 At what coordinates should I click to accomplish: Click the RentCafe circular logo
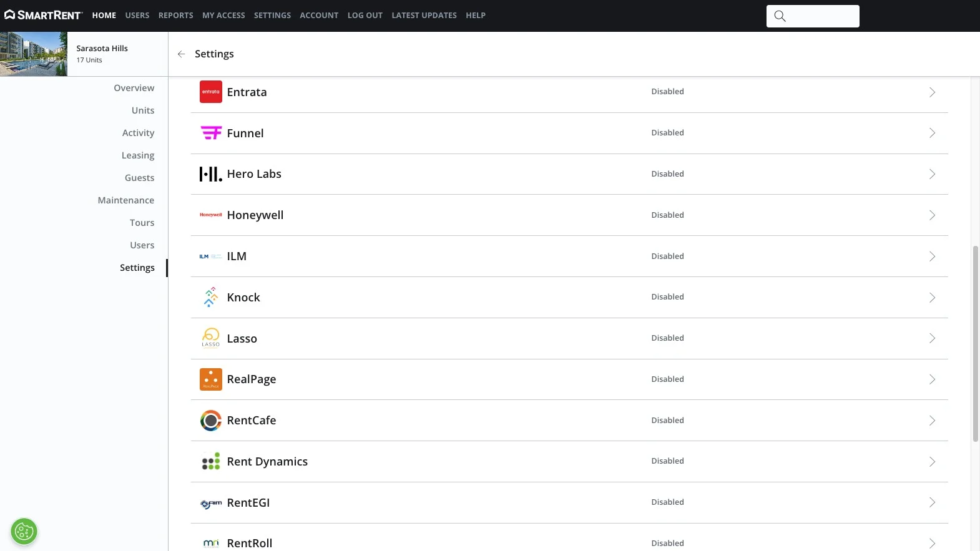pos(211,421)
